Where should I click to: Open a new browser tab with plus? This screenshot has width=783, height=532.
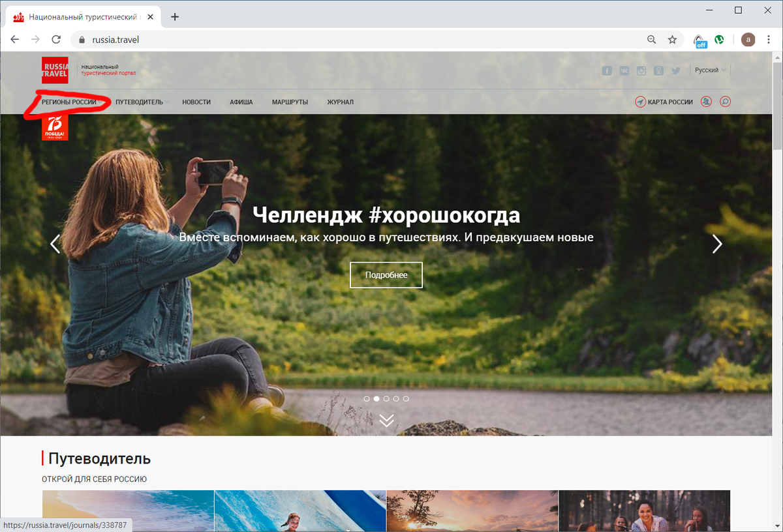point(174,17)
